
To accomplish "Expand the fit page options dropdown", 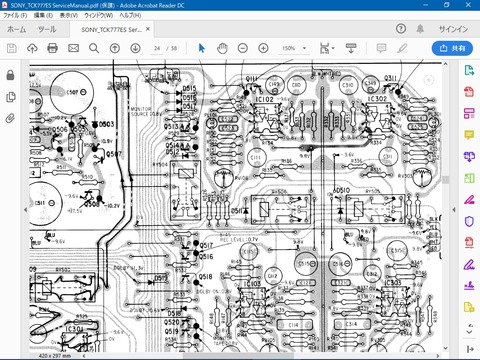I will click(x=327, y=48).
